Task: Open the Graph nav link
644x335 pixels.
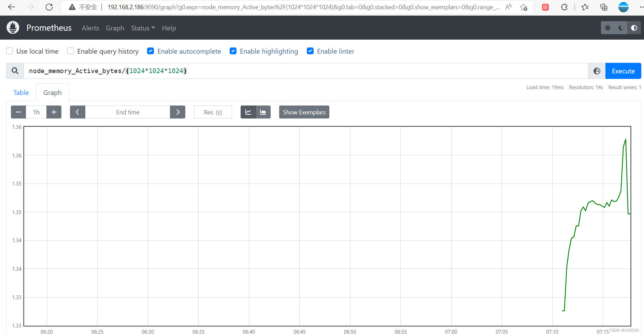Action: (x=115, y=28)
